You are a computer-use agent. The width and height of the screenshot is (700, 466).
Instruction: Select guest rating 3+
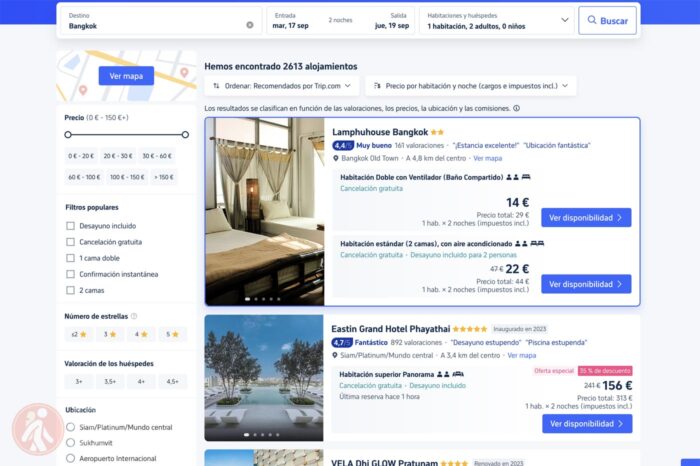tap(79, 382)
